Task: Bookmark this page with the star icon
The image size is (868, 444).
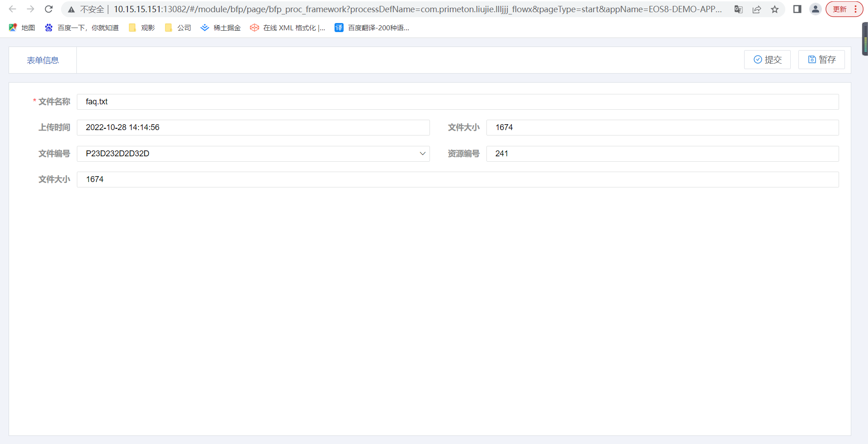Action: (775, 9)
